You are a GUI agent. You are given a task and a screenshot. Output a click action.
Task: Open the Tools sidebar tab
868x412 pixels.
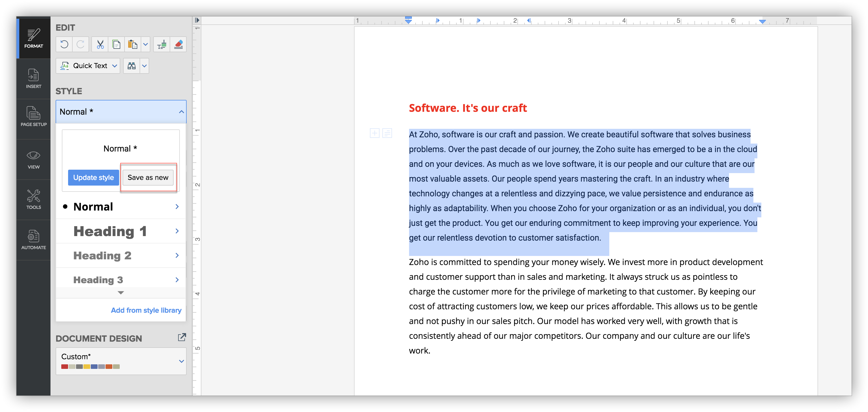click(x=33, y=199)
